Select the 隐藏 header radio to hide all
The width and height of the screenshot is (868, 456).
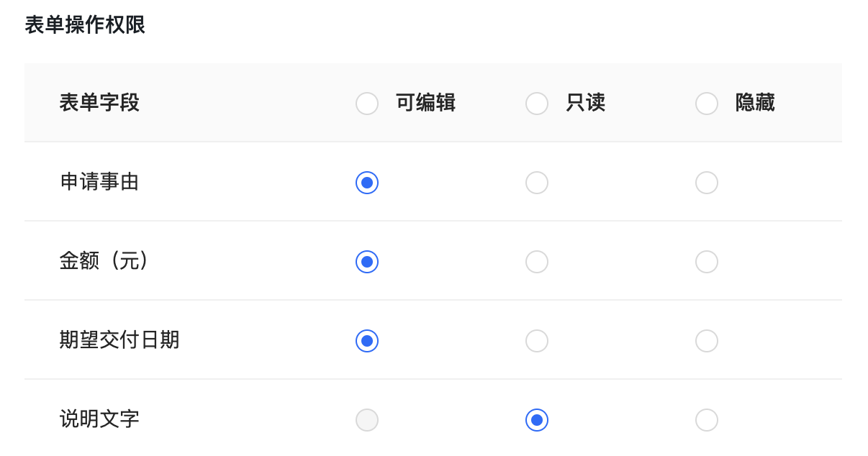[707, 103]
